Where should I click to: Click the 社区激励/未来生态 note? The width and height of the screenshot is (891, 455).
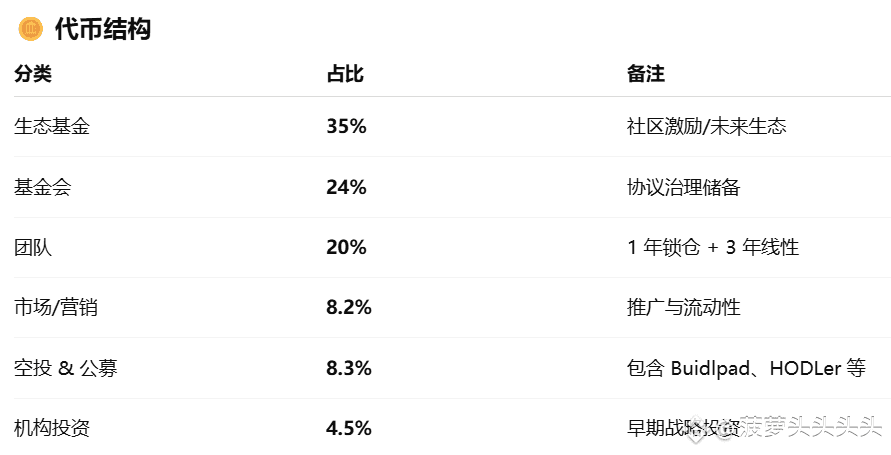706,126
